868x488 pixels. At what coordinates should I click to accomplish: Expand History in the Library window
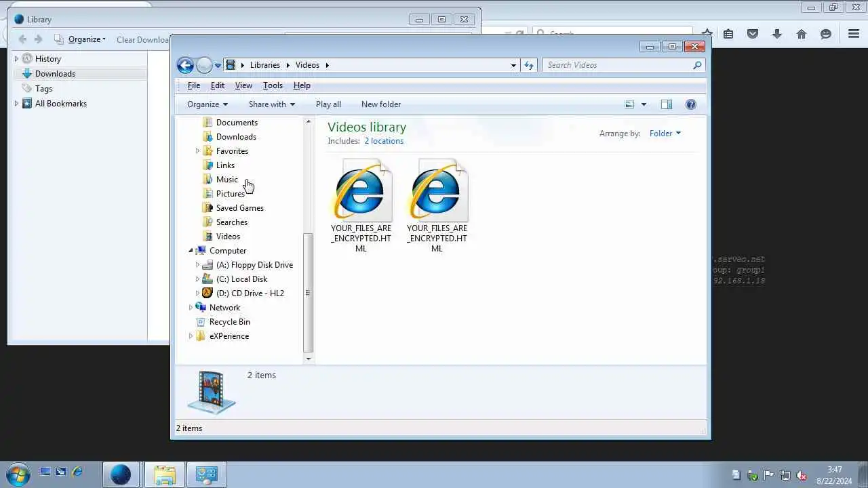tap(16, 59)
